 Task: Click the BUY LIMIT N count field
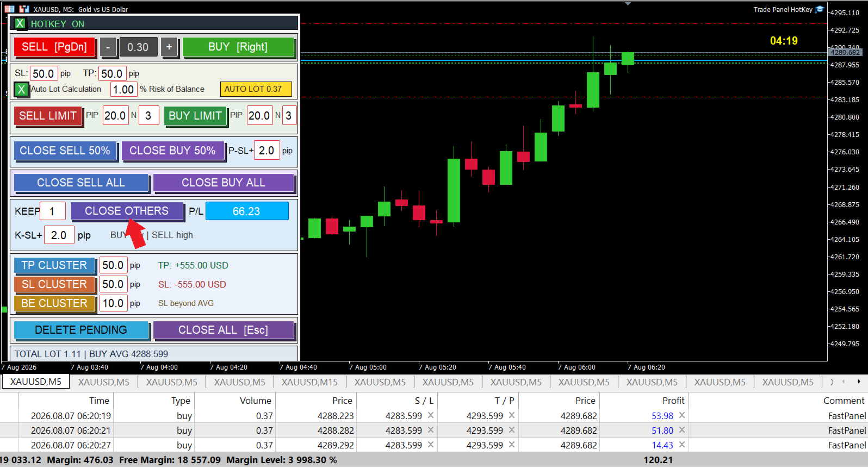pyautogui.click(x=289, y=116)
